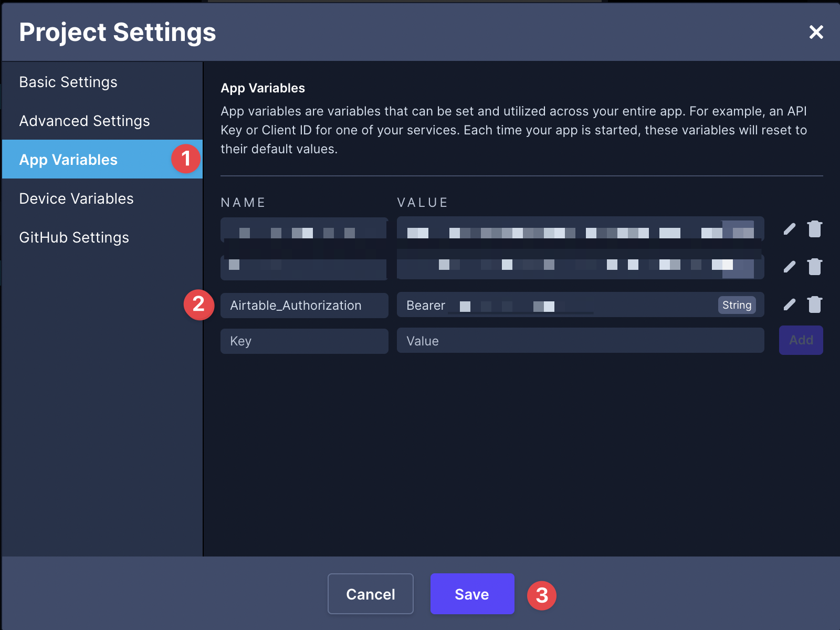Click the second blurred variable value field

tap(581, 267)
